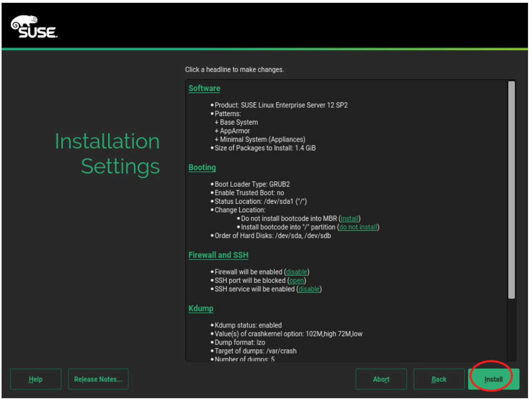Click the Help button
532x401 pixels.
pos(35,379)
